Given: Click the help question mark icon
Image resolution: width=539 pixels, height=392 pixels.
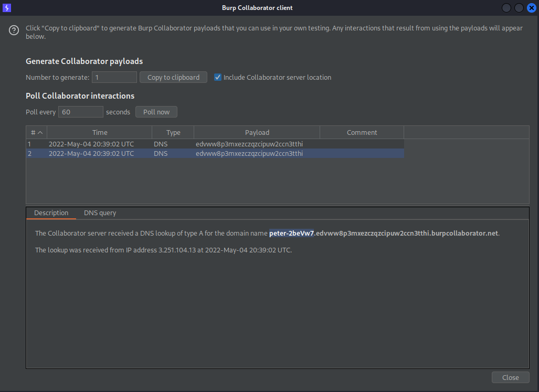Looking at the screenshot, I should coord(14,30).
